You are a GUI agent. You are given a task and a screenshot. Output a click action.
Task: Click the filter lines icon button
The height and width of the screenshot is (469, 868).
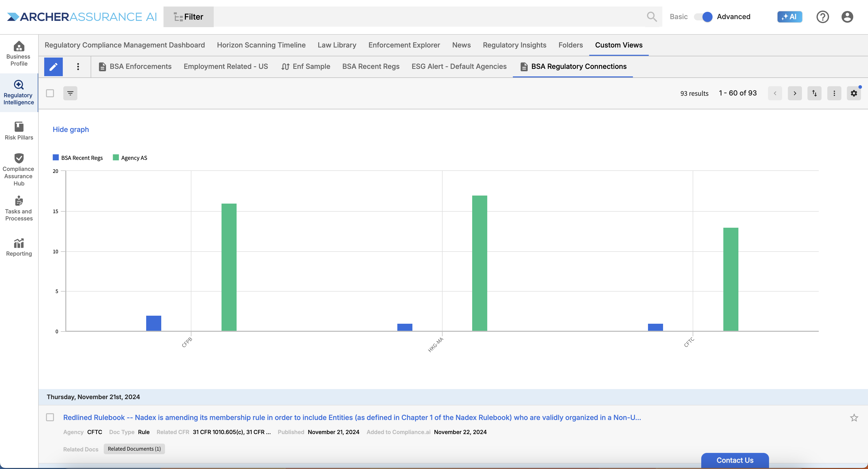70,93
